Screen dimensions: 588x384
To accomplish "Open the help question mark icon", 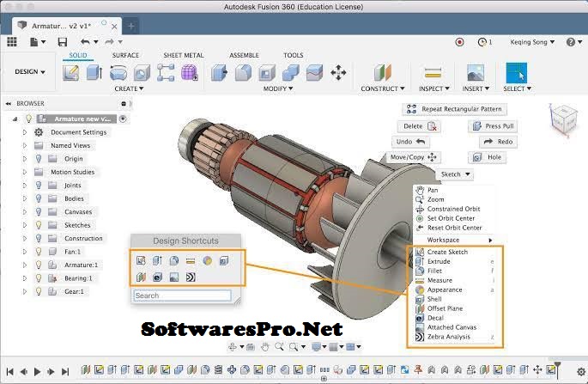I will pyautogui.click(x=570, y=42).
